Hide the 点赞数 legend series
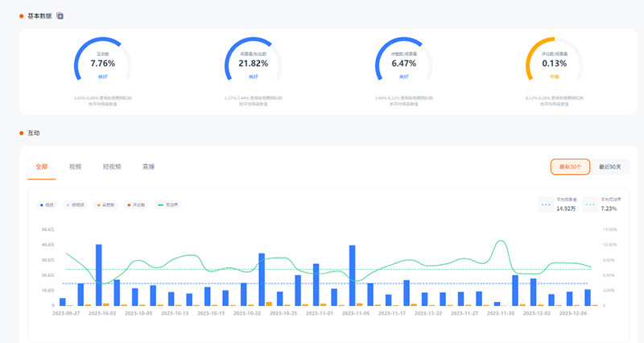Viewport: 644px width, 343px height. pos(105,205)
